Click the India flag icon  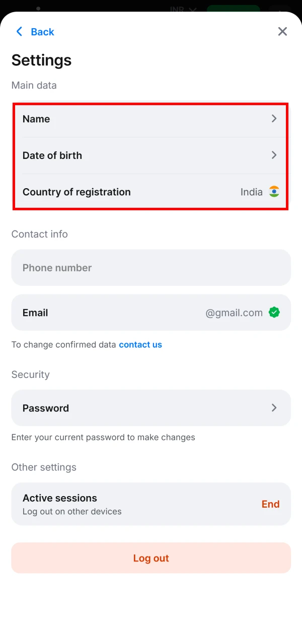(x=274, y=192)
